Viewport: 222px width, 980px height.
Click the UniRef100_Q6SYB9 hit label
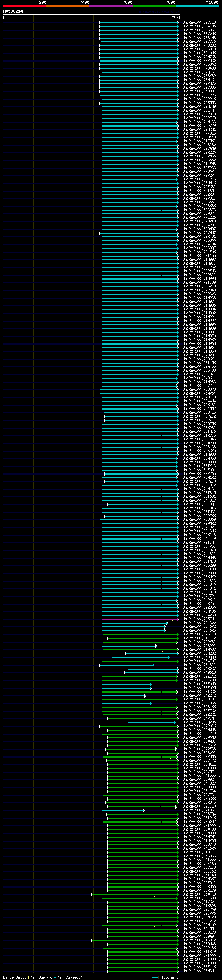(199, 76)
